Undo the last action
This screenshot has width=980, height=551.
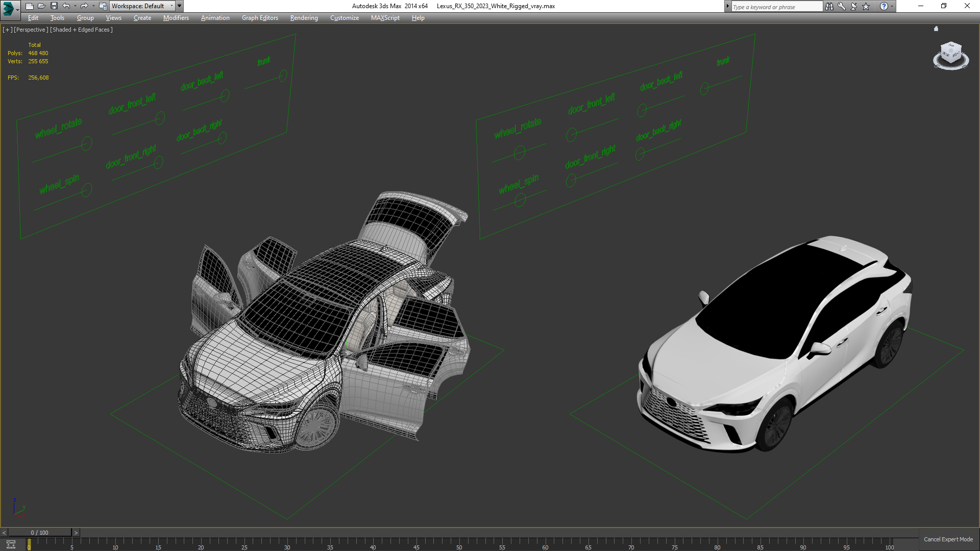click(66, 6)
